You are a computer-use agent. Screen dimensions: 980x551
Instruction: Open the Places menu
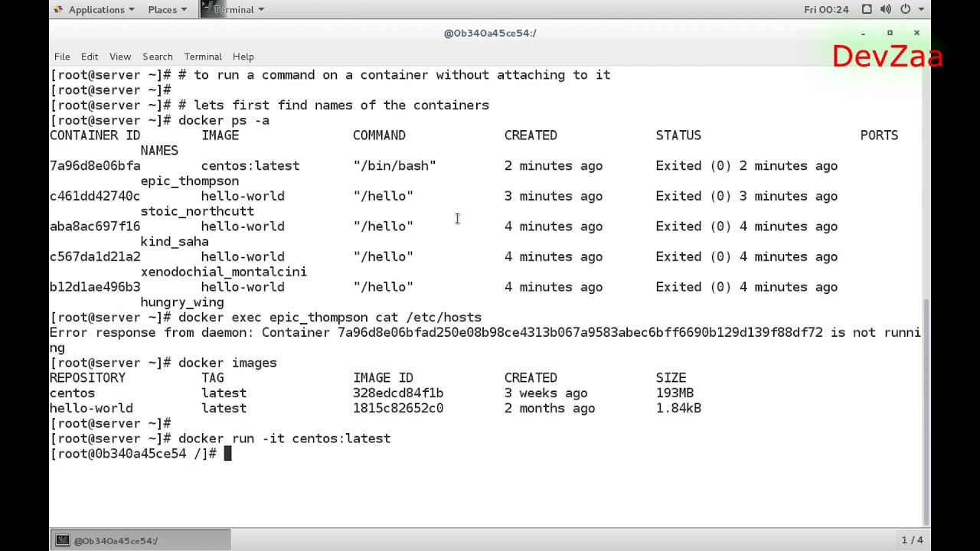click(168, 9)
